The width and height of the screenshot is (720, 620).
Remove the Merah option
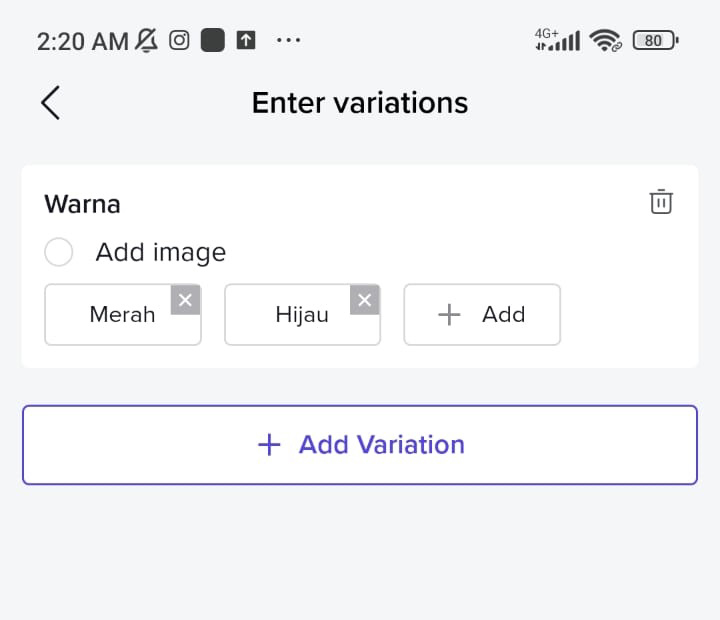coord(186,300)
